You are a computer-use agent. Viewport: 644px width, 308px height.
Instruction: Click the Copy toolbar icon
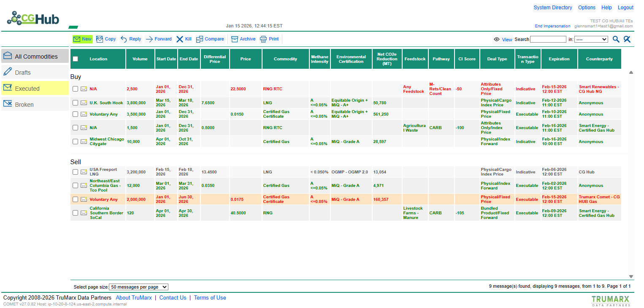100,39
